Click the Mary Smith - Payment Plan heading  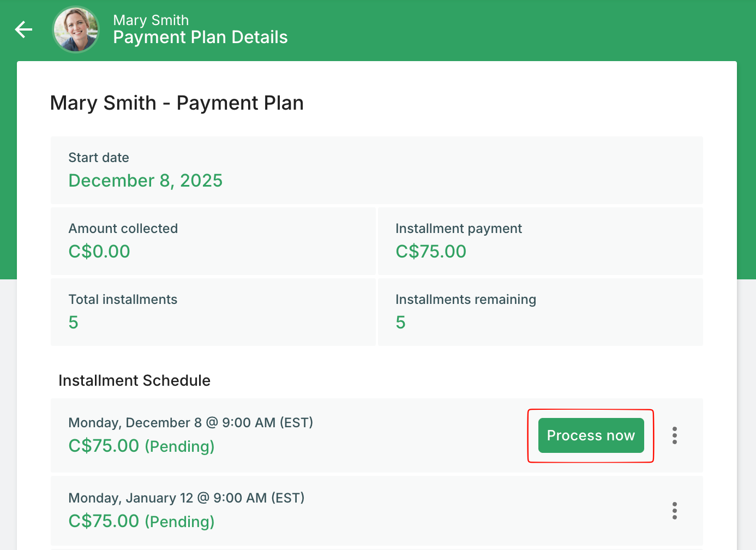[x=177, y=103]
